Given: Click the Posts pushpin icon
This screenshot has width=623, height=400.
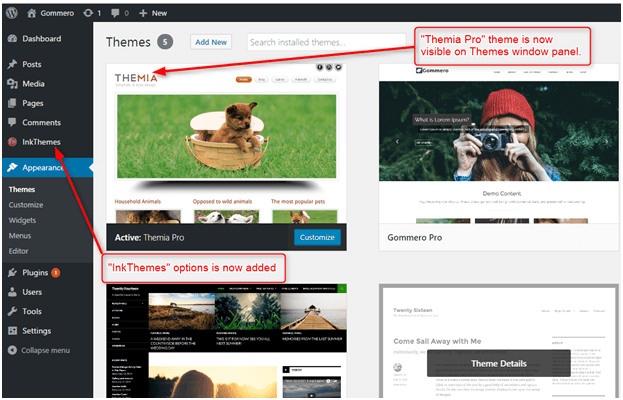Looking at the screenshot, I should pyautogui.click(x=12, y=64).
